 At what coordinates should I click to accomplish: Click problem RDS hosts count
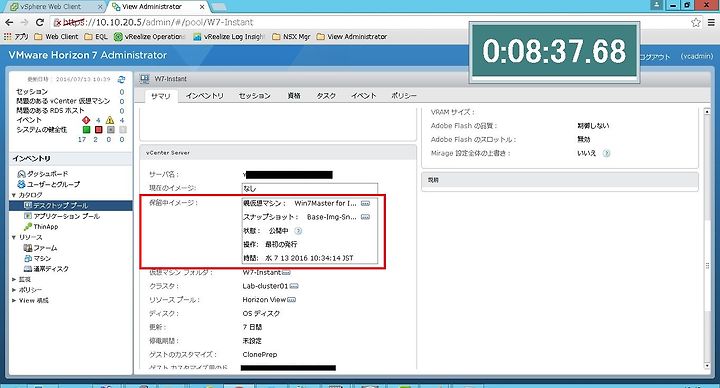(122, 111)
